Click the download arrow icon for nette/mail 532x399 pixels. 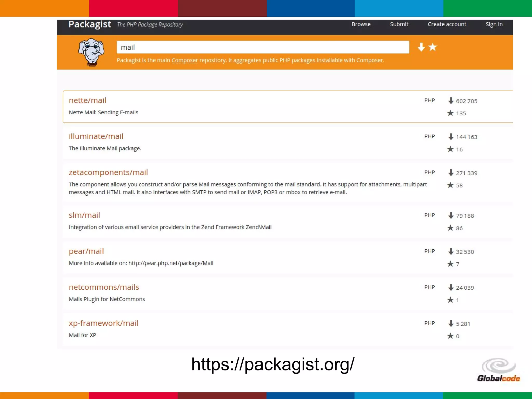pyautogui.click(x=451, y=101)
